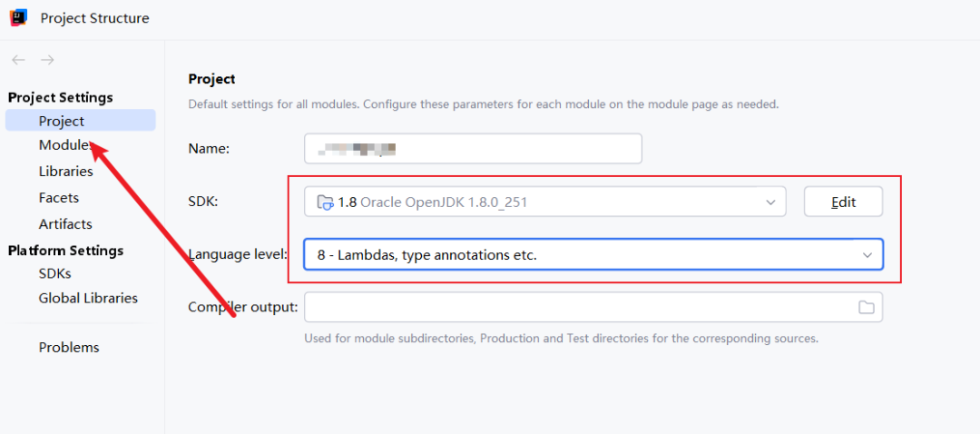
Task: Select Project in settings sidebar
Action: click(x=62, y=121)
